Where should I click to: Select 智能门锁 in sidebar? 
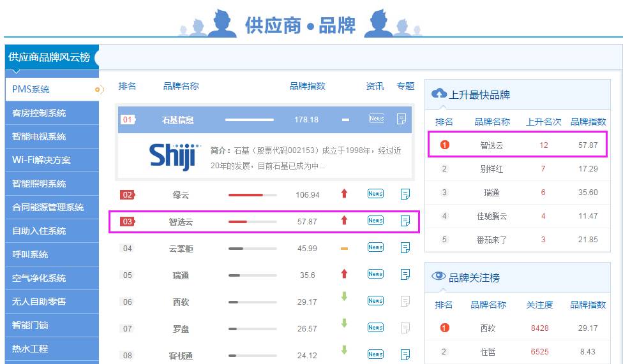52,325
